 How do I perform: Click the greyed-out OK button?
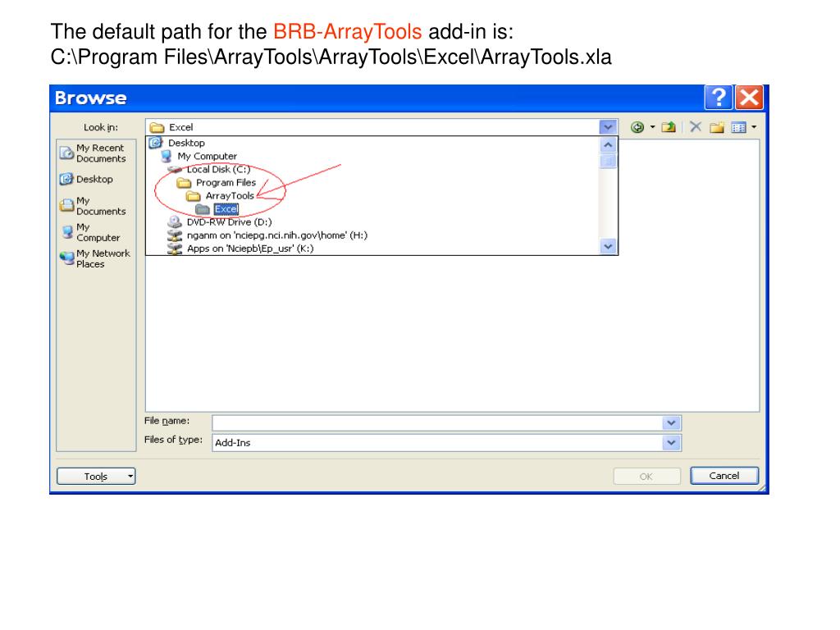tap(646, 477)
